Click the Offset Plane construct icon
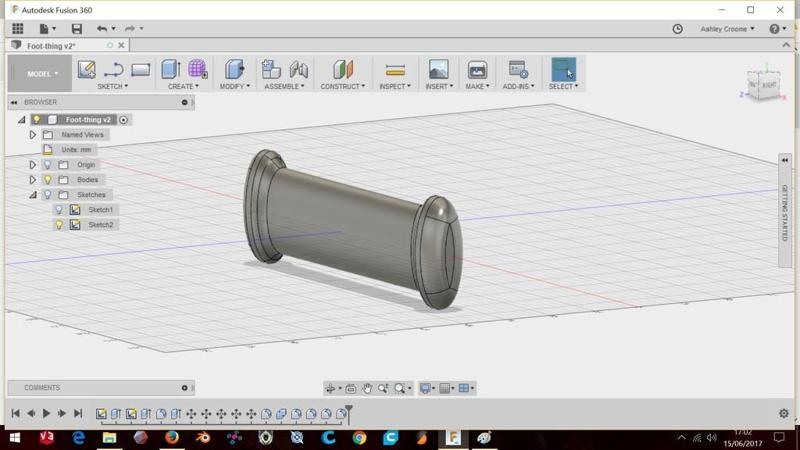This screenshot has height=450, width=800. 343,69
